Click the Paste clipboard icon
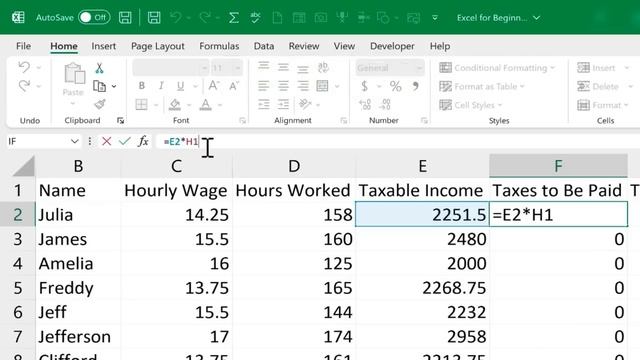Viewport: 640px width, 360px height. [x=74, y=74]
